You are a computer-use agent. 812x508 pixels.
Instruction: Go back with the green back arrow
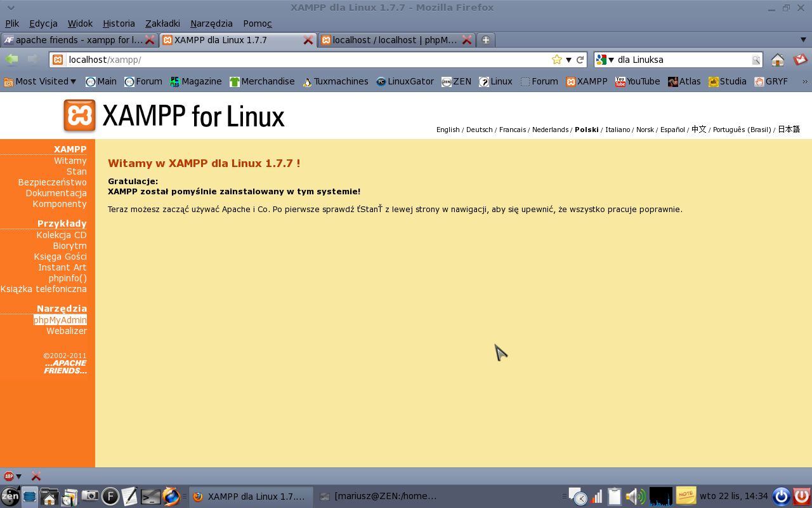[x=12, y=60]
